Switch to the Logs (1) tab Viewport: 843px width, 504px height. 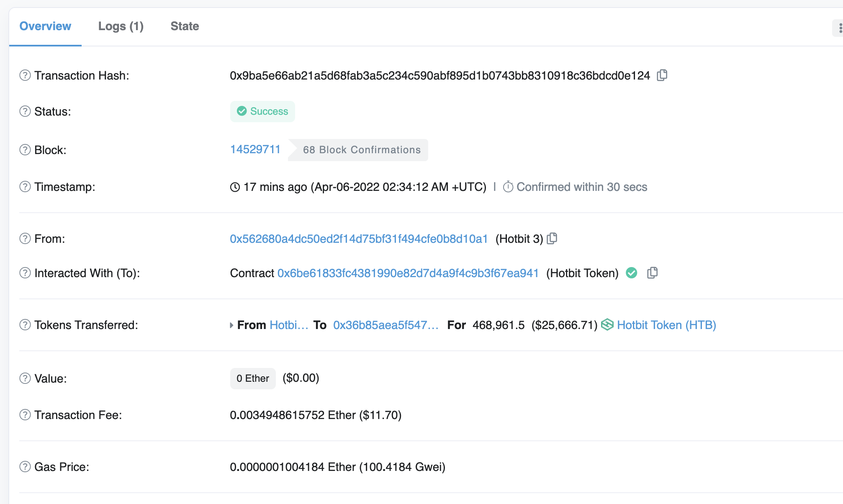pos(121,26)
